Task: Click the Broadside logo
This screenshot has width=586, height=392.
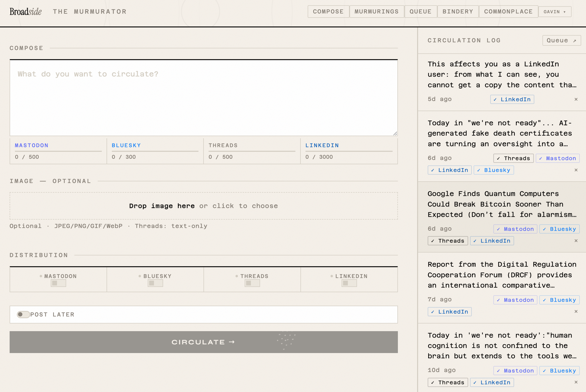Action: 25,12
